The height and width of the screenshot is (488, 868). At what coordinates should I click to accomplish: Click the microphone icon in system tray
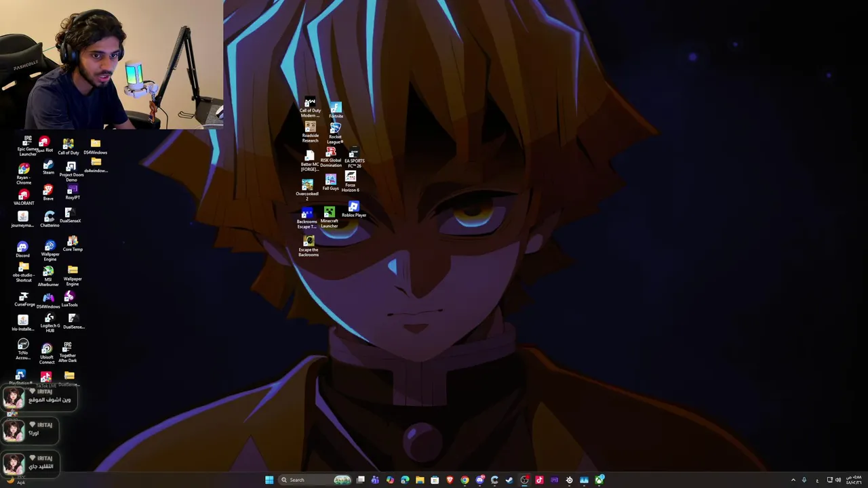(804, 480)
